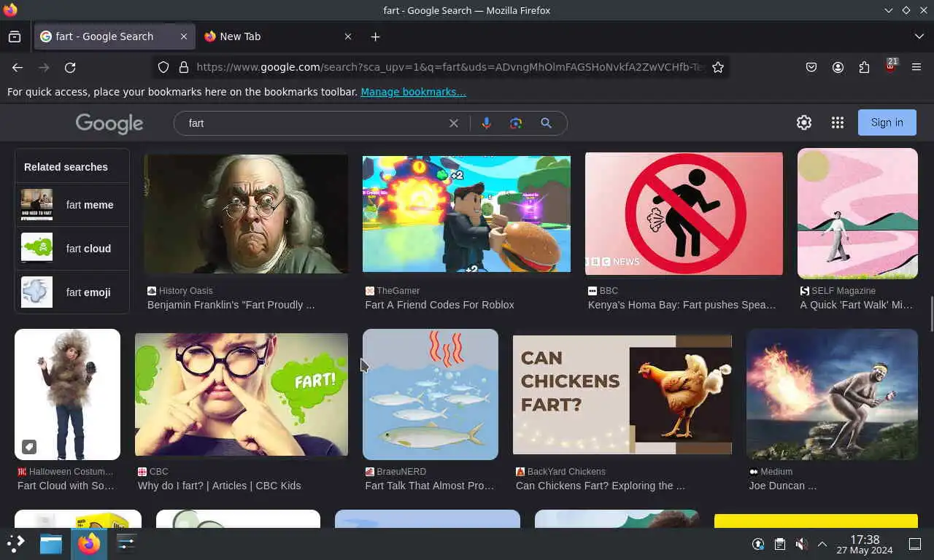Click 'Why do I fart? | Articles | CBC Kids'

[x=219, y=486]
